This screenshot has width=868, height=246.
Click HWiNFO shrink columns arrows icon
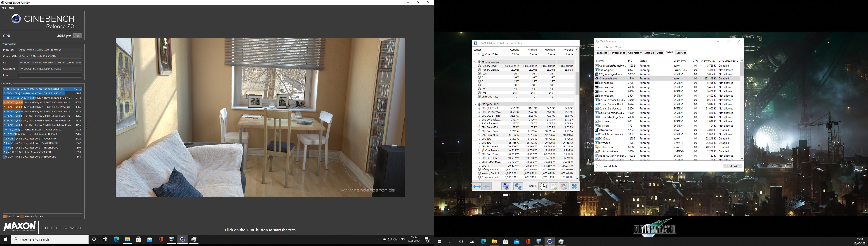click(487, 186)
